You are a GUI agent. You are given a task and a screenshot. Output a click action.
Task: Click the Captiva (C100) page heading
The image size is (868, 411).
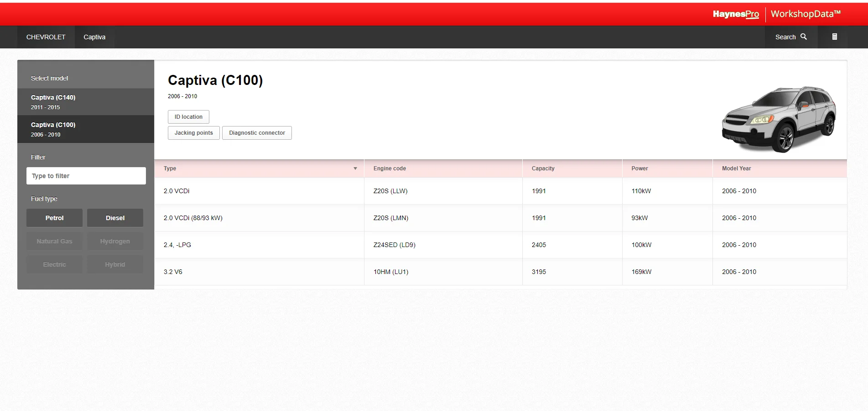point(215,80)
